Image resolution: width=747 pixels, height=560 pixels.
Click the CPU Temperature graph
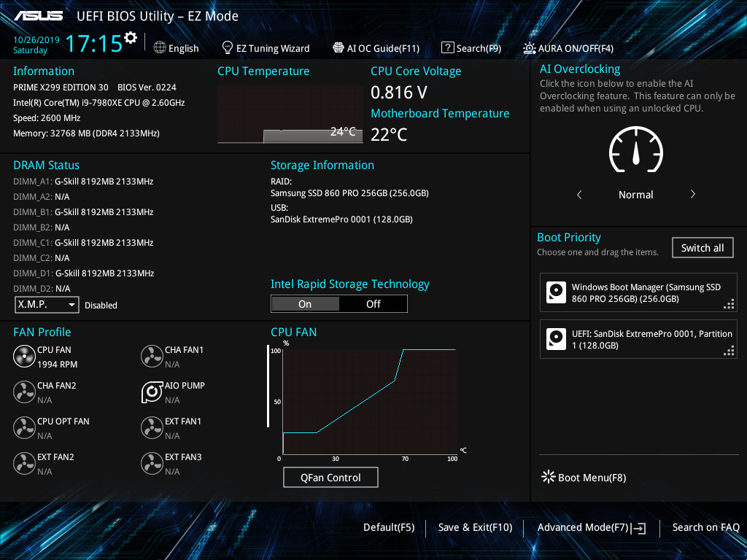pos(290,114)
